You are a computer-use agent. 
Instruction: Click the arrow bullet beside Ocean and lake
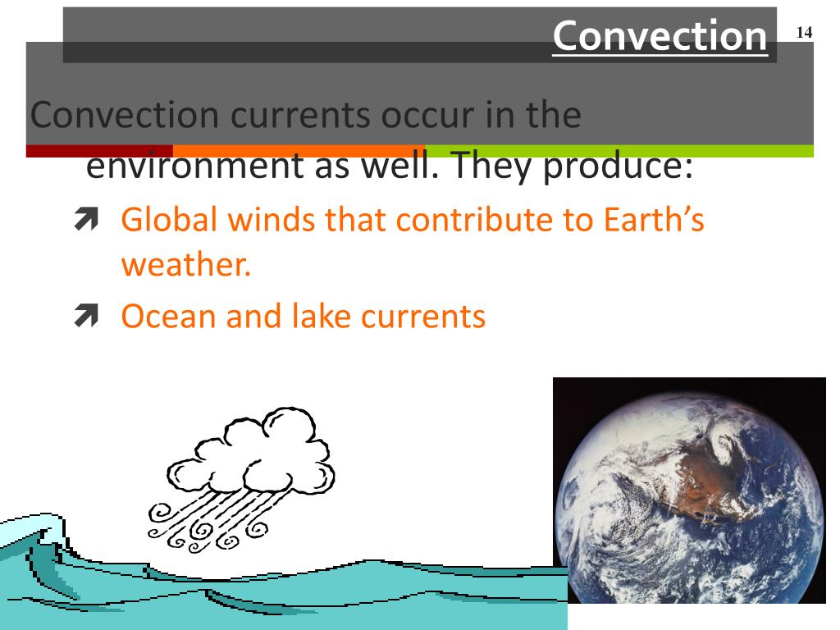tap(86, 315)
